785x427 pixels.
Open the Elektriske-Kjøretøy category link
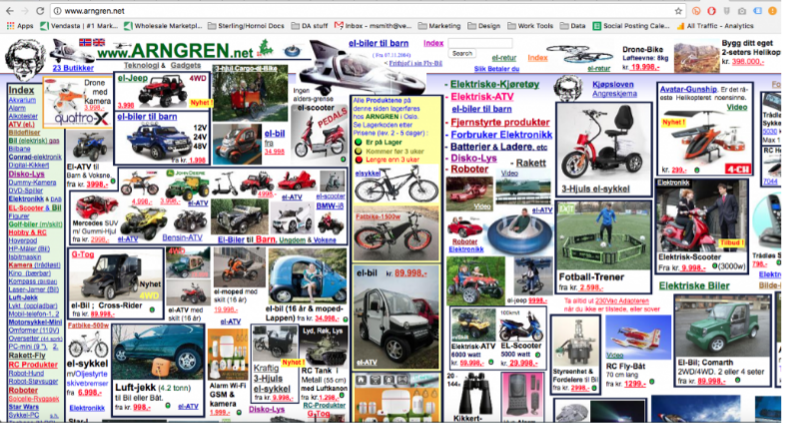tap(494, 84)
